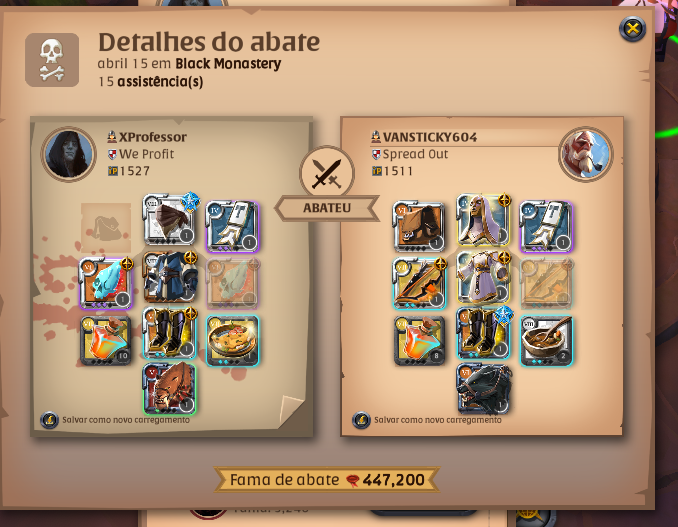Select XProfessor's blue cape item

[x=233, y=227]
